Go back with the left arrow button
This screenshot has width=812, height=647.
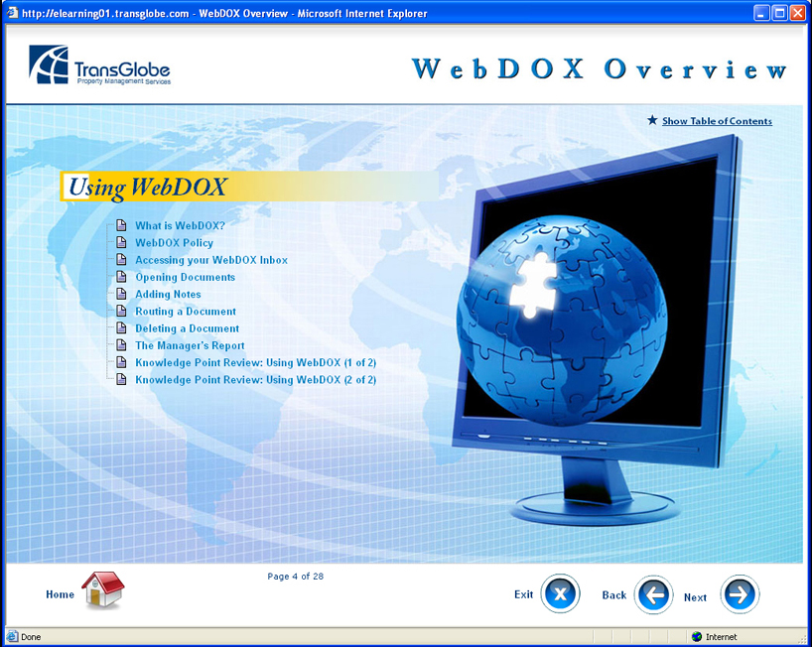[653, 594]
